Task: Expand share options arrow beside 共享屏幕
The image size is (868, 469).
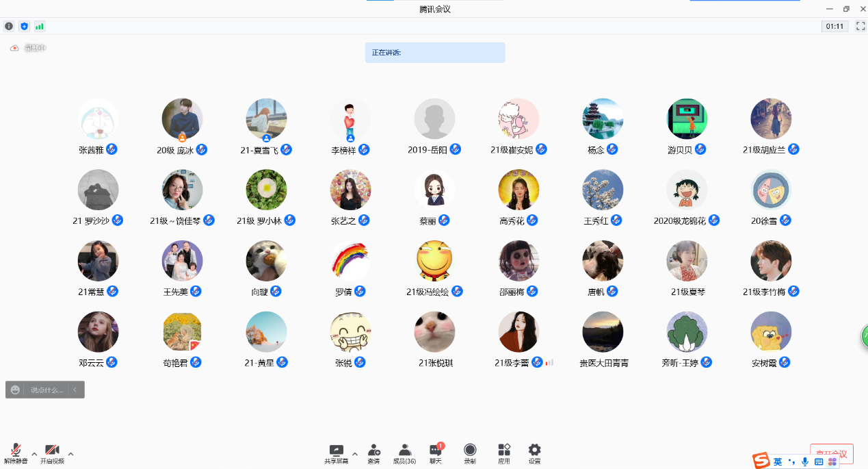Action: (x=354, y=454)
